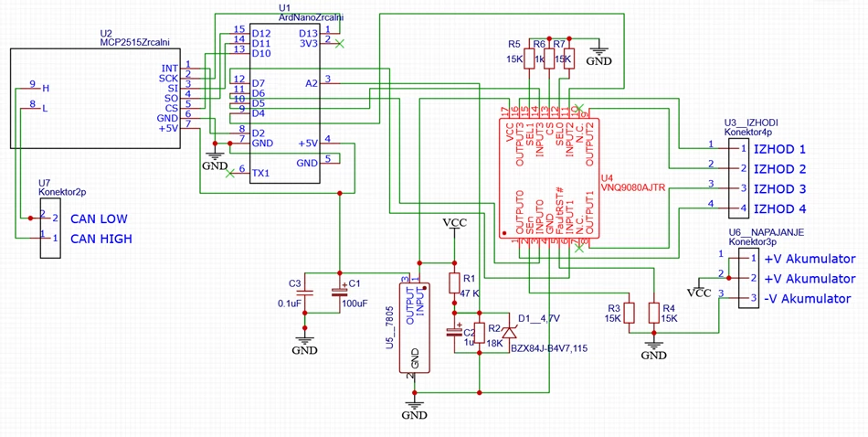Select the U7 Konektor2p connector body
868x437 pixels.
[50, 228]
